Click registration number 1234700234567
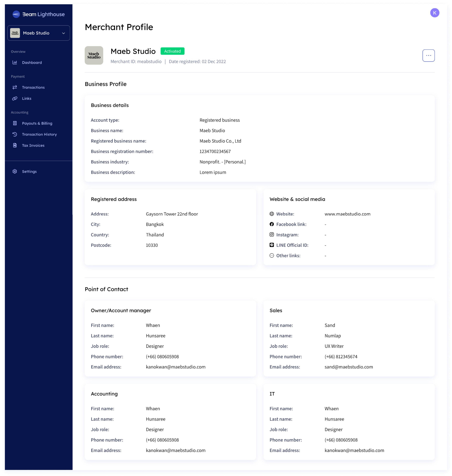The height and width of the screenshot is (476, 452). [x=215, y=151]
